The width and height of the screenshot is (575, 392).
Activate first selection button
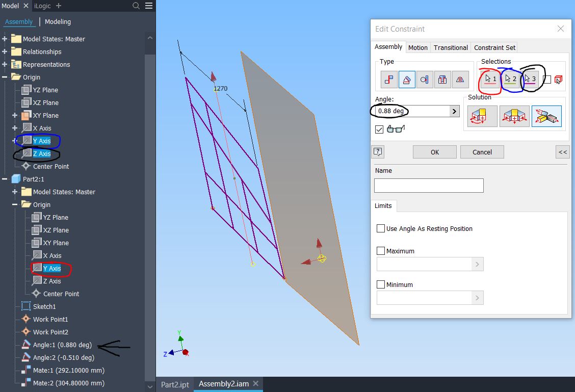490,79
